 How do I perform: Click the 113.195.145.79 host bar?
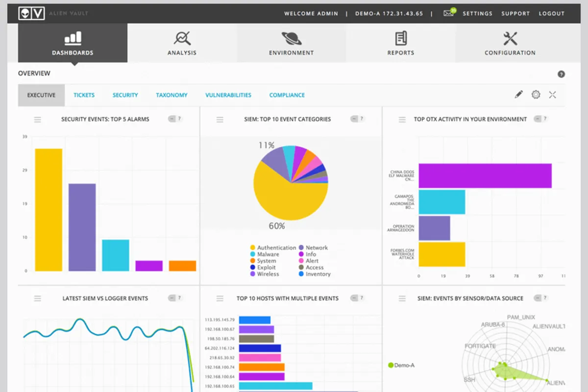click(x=255, y=320)
